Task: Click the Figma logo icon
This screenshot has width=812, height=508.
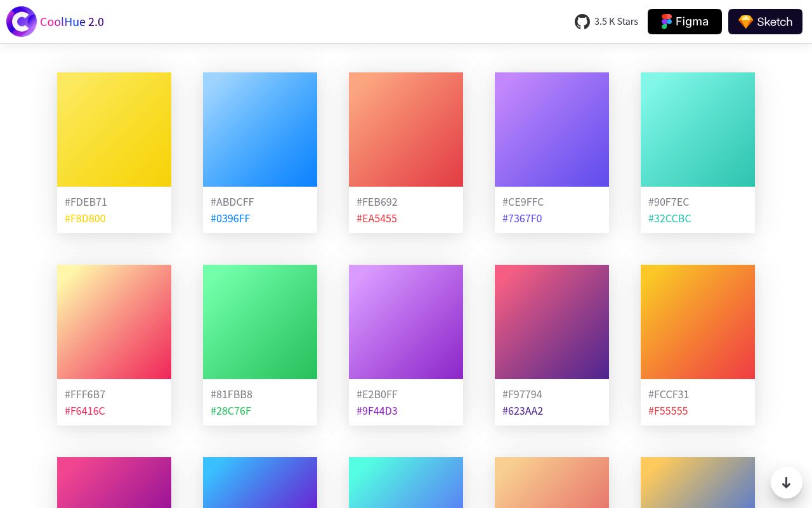Action: coord(666,22)
